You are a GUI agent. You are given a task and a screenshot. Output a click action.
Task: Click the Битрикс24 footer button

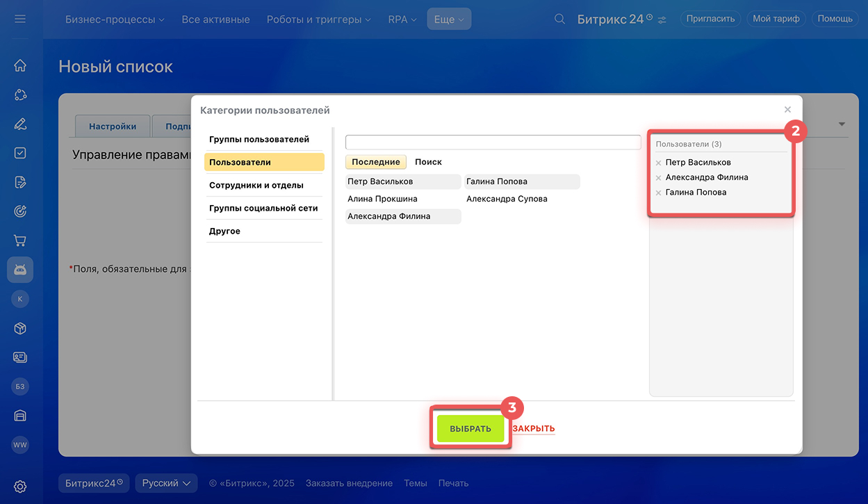(95, 483)
